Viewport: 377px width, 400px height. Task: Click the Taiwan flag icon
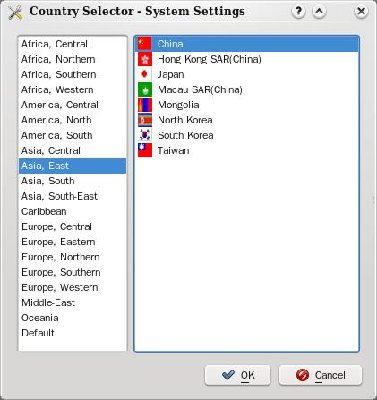click(145, 150)
